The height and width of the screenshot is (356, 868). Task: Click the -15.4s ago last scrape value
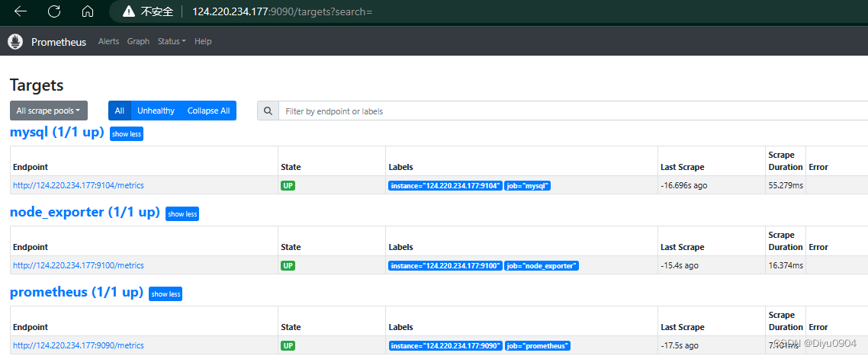pyautogui.click(x=680, y=265)
